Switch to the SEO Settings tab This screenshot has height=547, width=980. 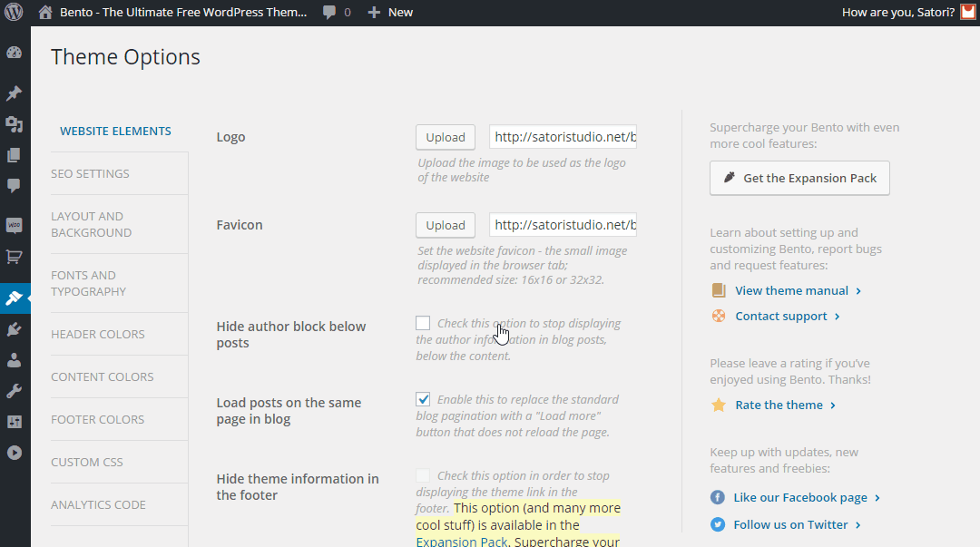click(90, 173)
